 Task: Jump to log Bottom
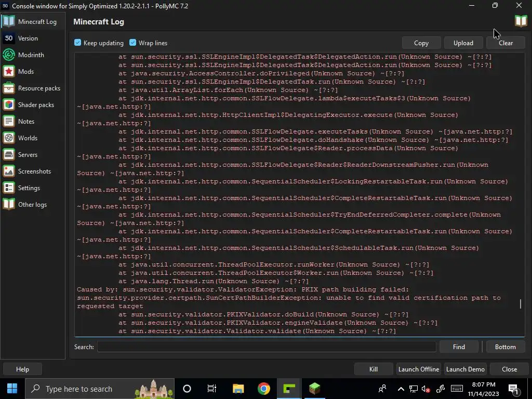coord(505,347)
